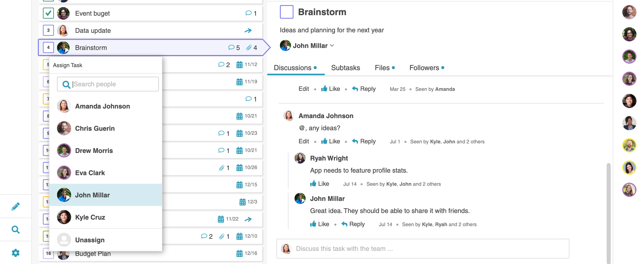
Task: Open settings gear in left sidebar
Action: 15,253
